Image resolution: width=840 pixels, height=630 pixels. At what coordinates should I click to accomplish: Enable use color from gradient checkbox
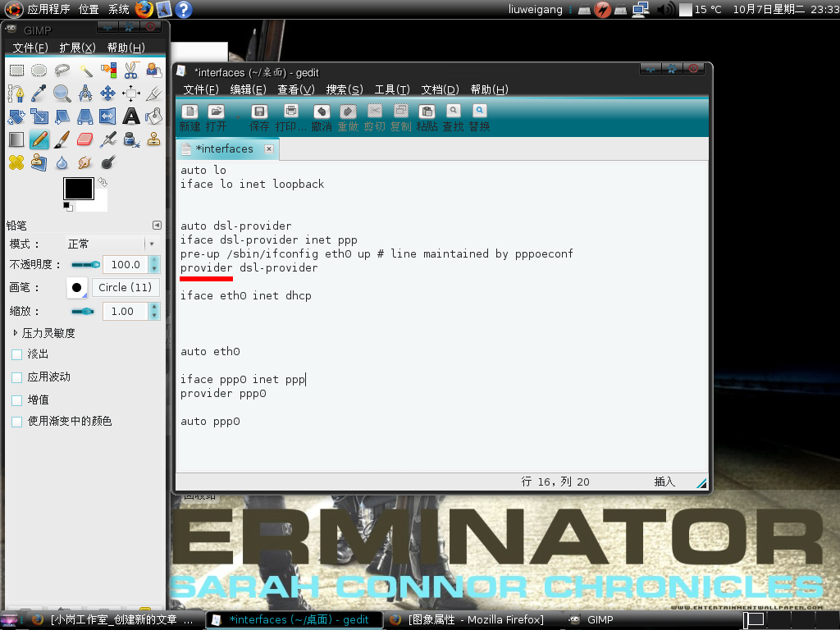pos(16,422)
